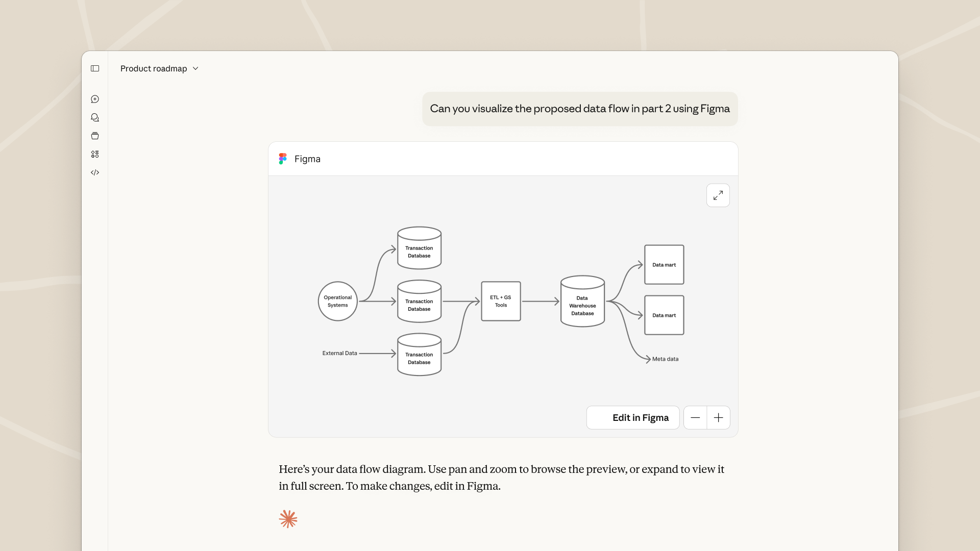Click the Figma logo in the card header

[283, 159]
